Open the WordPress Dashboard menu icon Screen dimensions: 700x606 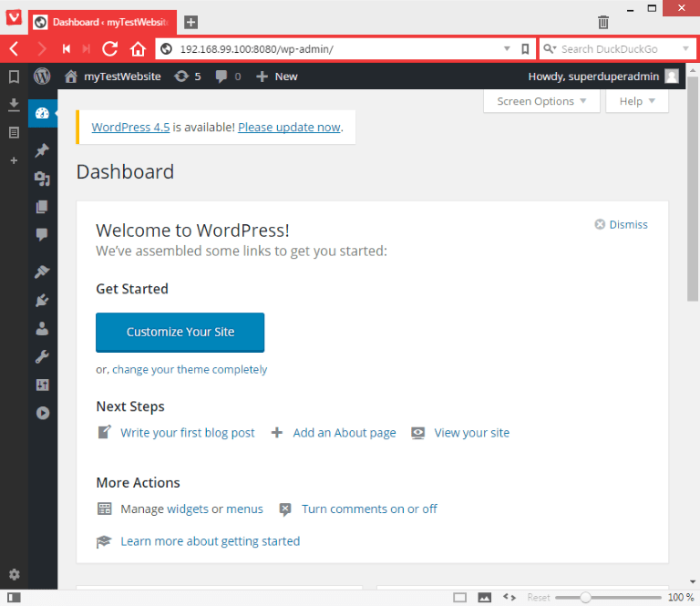point(42,113)
